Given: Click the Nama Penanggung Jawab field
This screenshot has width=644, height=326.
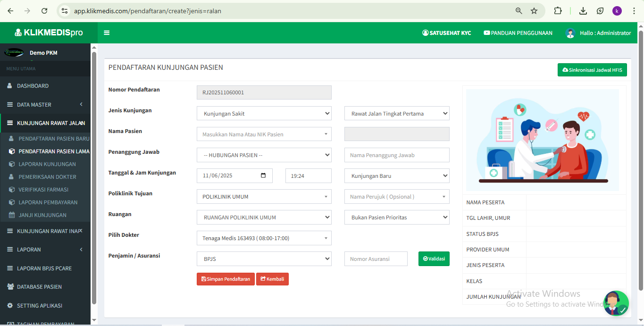Looking at the screenshot, I should coord(397,155).
